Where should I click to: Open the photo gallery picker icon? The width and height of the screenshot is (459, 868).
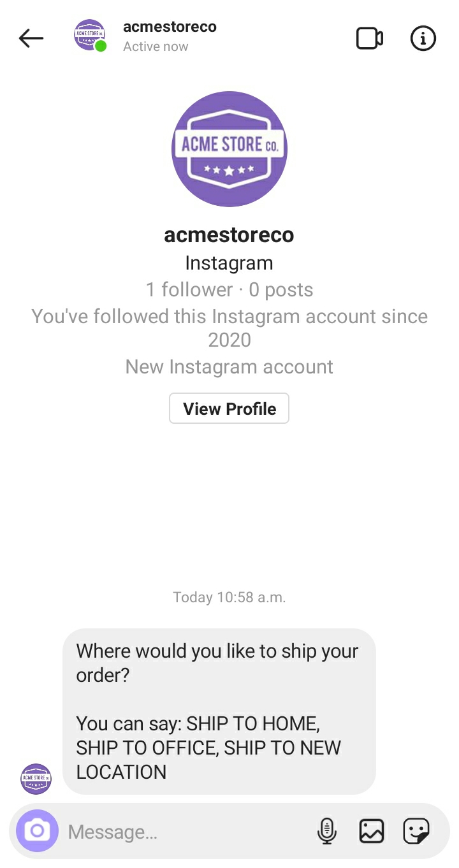pos(372,831)
